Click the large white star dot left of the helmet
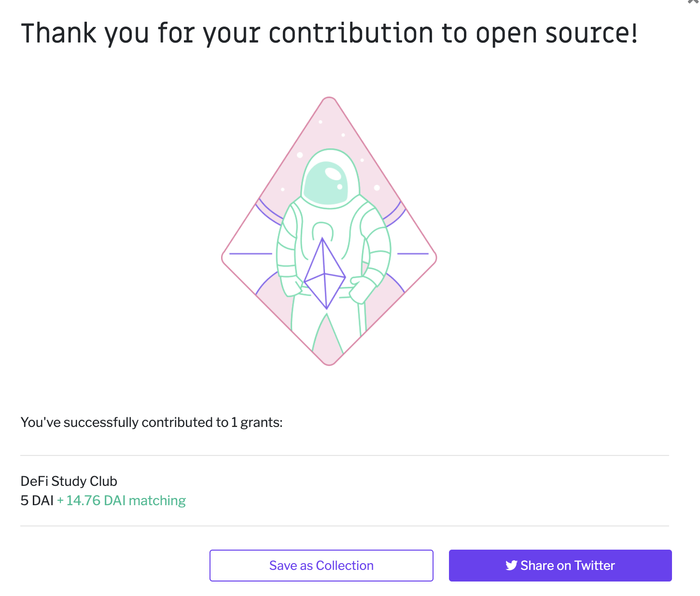Viewport: 700px width, 596px height. coord(300,155)
